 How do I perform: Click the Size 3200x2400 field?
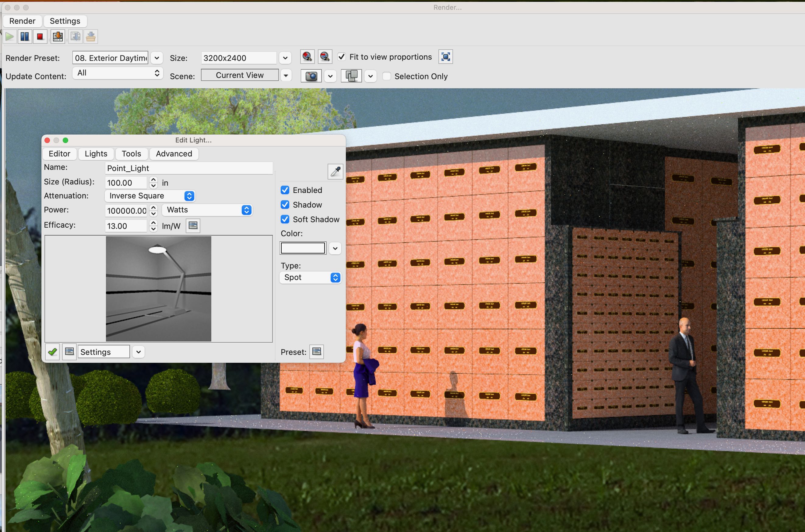click(239, 58)
